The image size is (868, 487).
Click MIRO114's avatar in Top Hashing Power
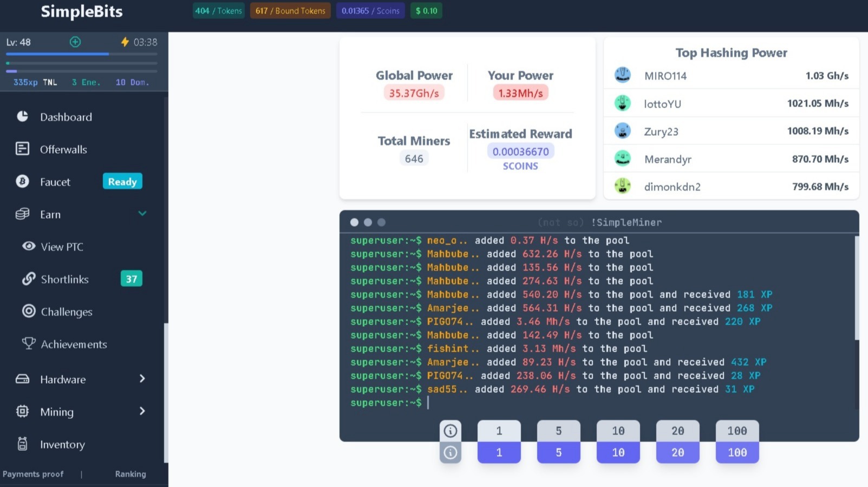(623, 75)
